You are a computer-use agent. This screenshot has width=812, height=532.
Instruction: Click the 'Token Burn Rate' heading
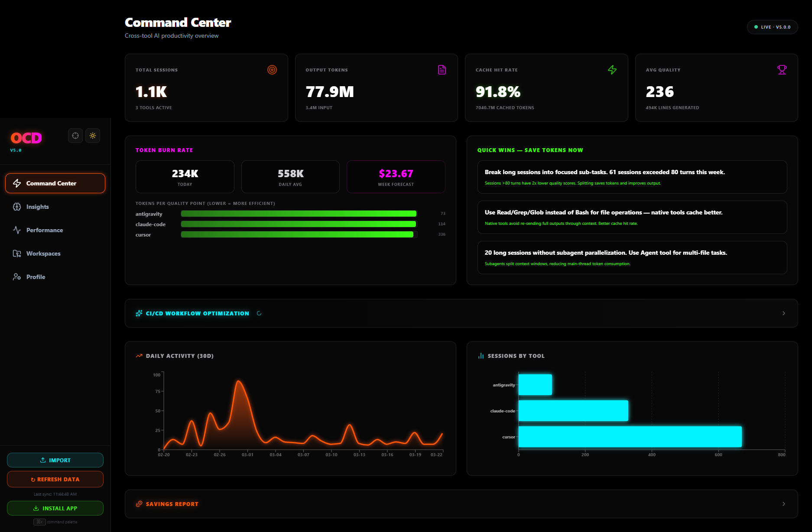(x=164, y=150)
